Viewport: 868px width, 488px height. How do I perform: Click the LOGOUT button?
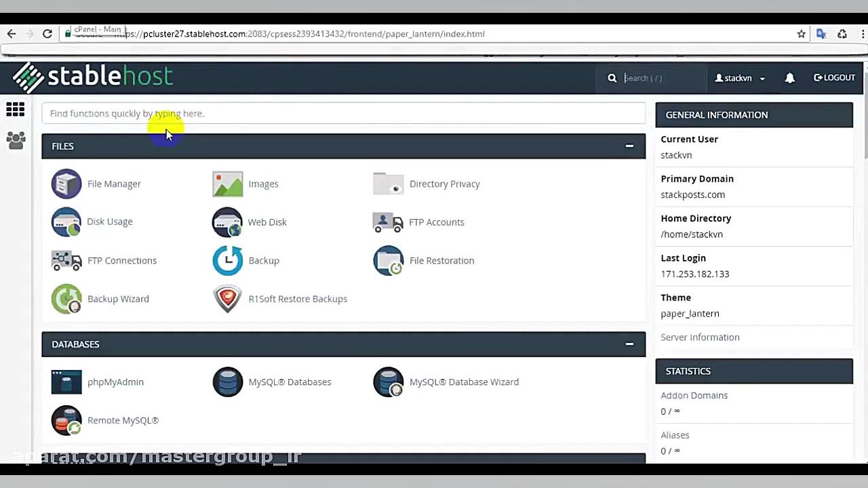(834, 78)
